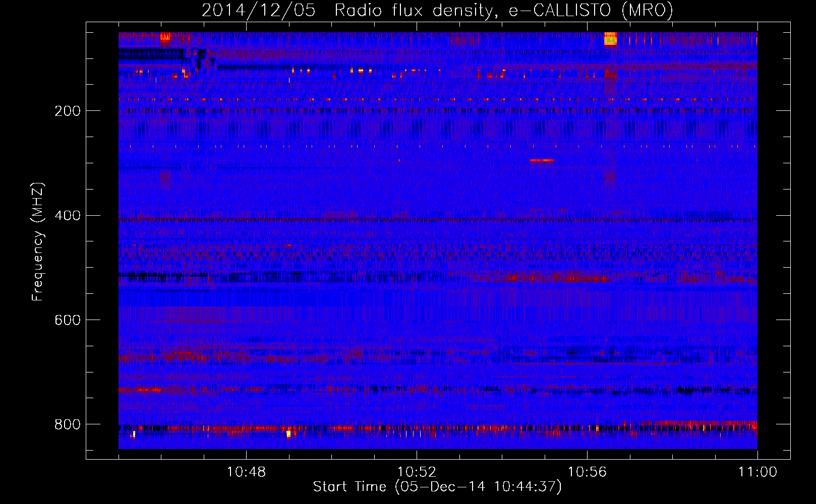Click the 11:00 time tick label
The height and width of the screenshot is (504, 816).
[757, 472]
